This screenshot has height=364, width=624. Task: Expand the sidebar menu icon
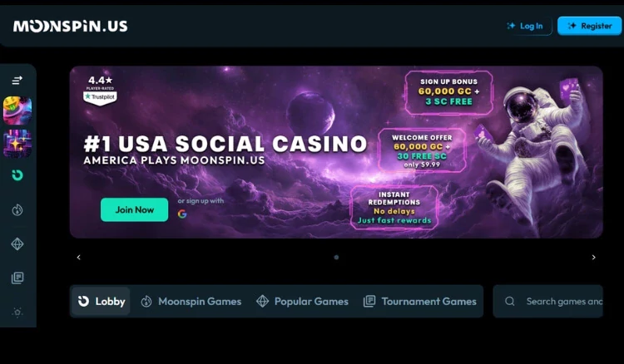tap(17, 81)
